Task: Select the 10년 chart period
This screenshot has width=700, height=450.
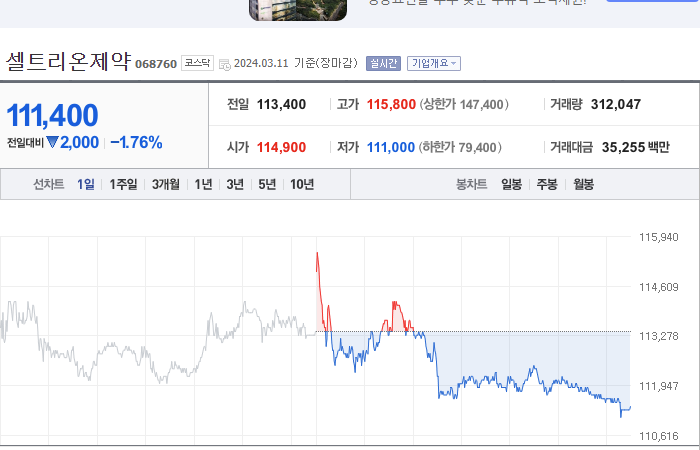Action: pos(302,184)
